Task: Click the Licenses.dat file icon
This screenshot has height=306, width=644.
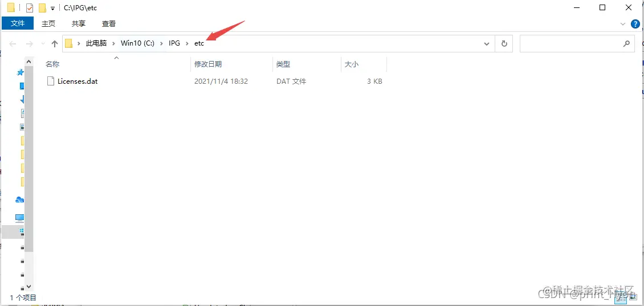Action: (51, 81)
